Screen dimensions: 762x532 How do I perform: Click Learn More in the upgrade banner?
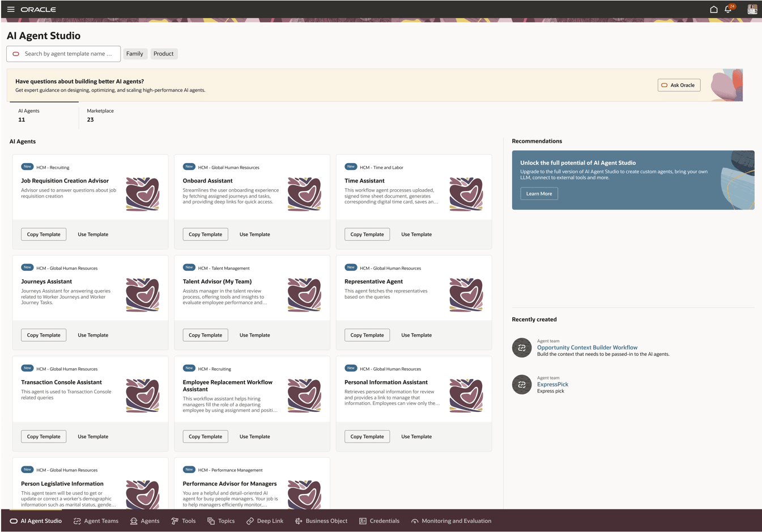(538, 193)
